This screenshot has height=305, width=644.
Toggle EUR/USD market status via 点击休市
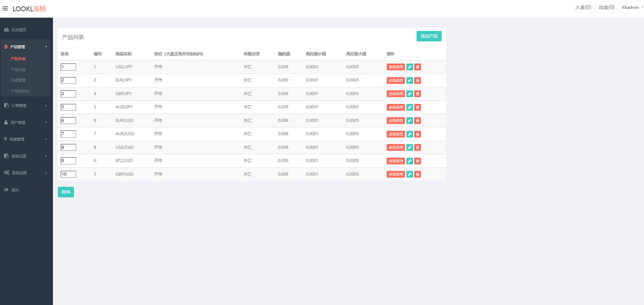point(395,121)
